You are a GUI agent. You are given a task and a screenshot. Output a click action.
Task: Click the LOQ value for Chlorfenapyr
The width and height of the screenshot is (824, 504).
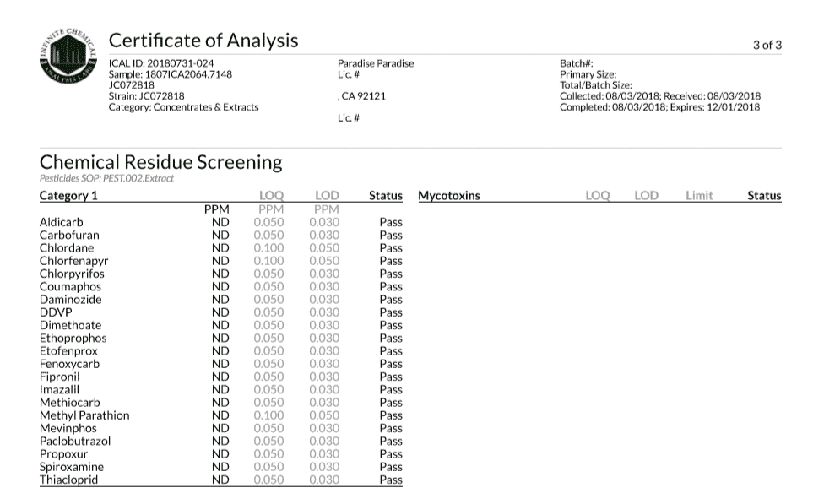click(x=268, y=261)
